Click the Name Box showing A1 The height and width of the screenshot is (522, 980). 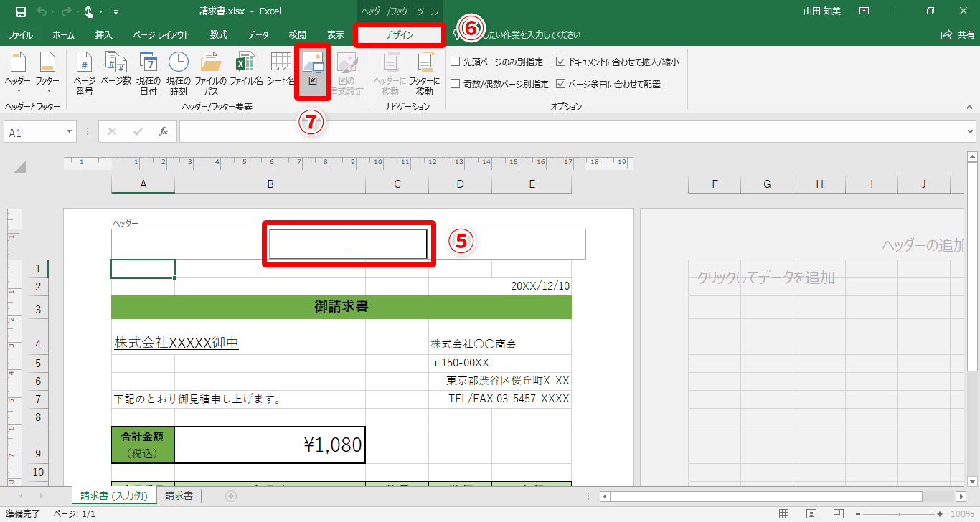click(x=34, y=132)
